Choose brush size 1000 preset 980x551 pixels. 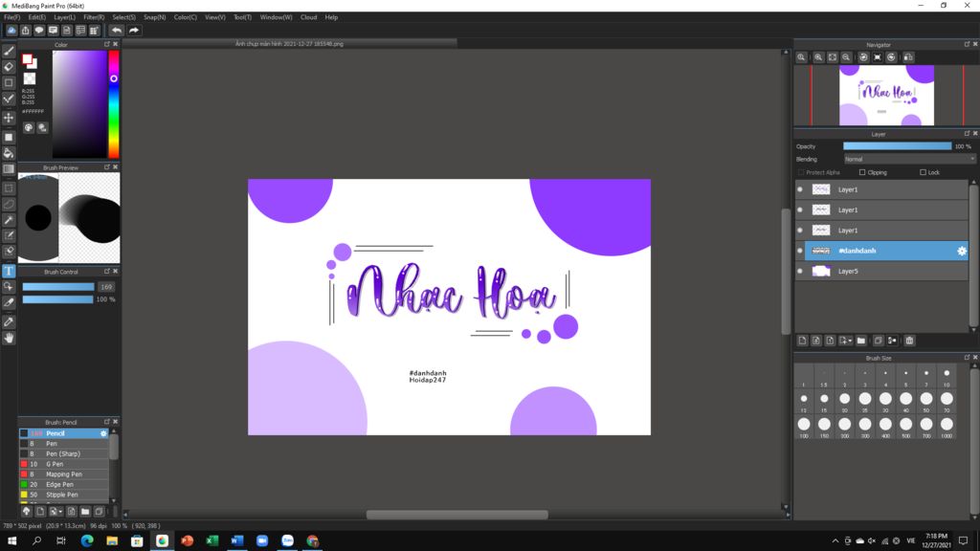coord(947,428)
